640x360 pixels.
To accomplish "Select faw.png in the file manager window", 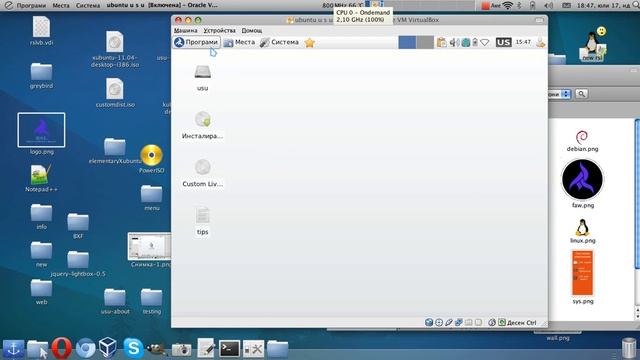I will pyautogui.click(x=582, y=184).
